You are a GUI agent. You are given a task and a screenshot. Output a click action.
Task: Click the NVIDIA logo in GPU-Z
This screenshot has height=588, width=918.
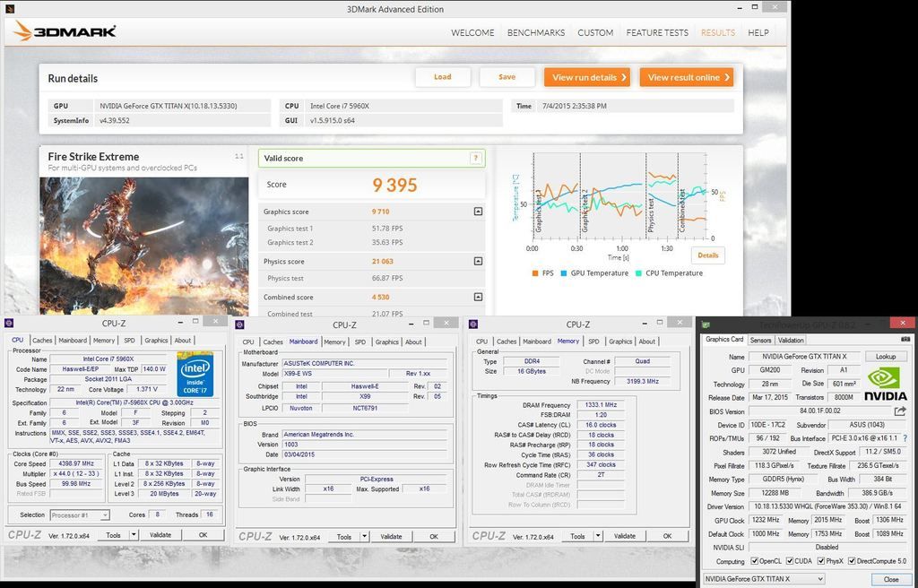[885, 385]
